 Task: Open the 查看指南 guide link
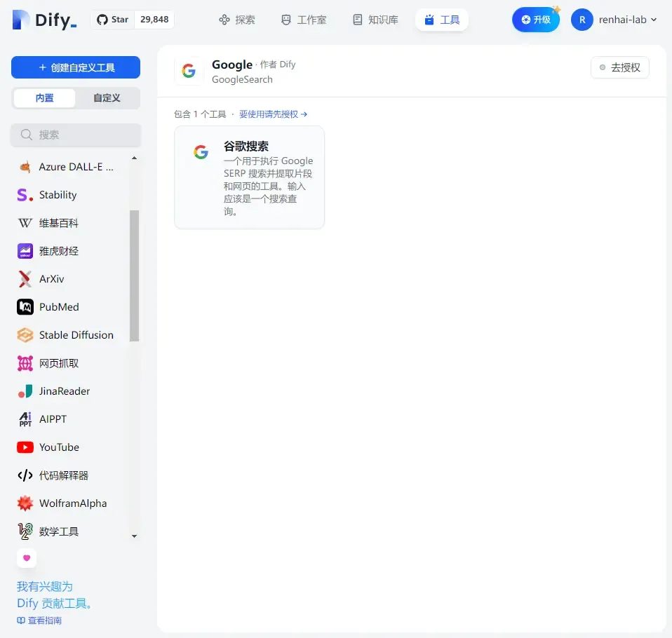coord(39,620)
